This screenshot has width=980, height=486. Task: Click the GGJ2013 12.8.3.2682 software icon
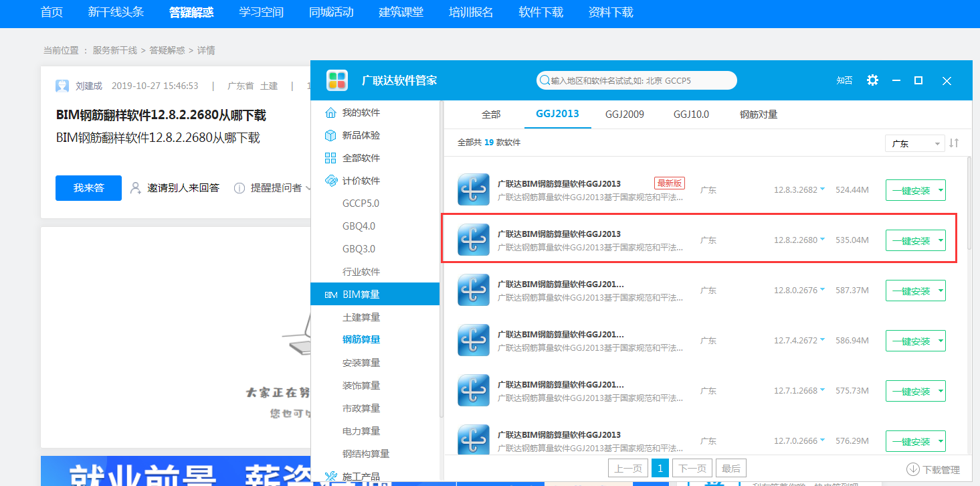pyautogui.click(x=474, y=189)
